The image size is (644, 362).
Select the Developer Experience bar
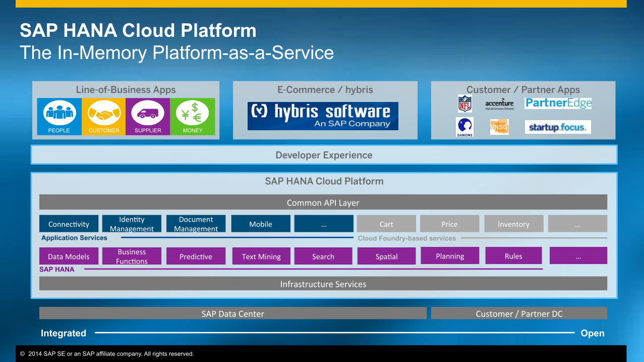[324, 155]
